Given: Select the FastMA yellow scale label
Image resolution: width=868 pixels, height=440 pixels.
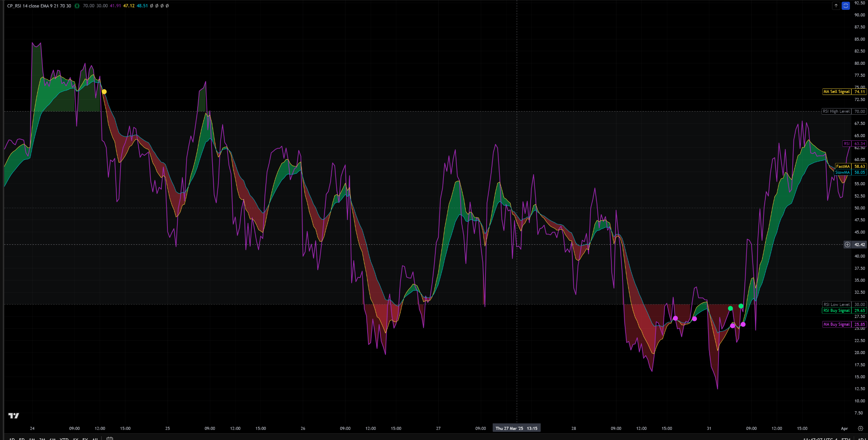Looking at the screenshot, I should point(843,166).
